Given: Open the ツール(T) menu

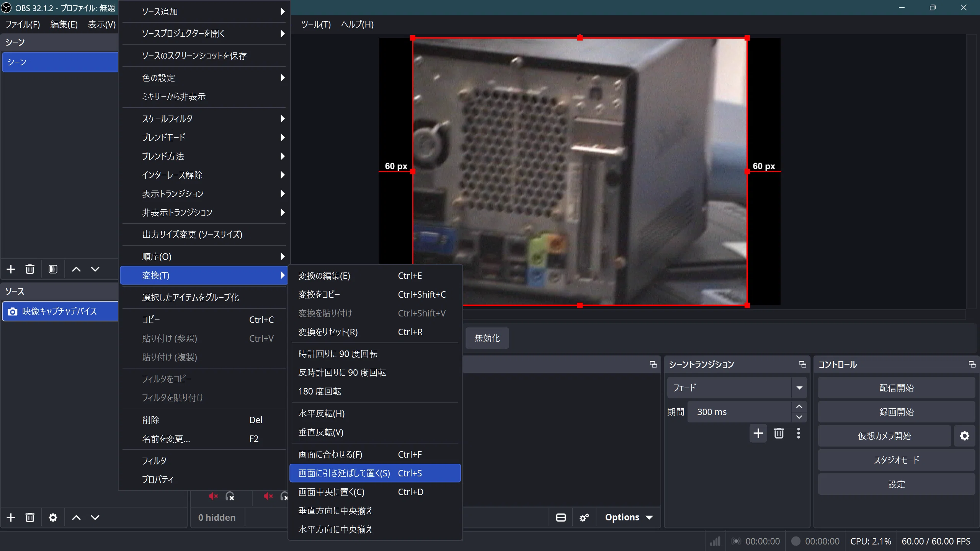Looking at the screenshot, I should pyautogui.click(x=316, y=24).
